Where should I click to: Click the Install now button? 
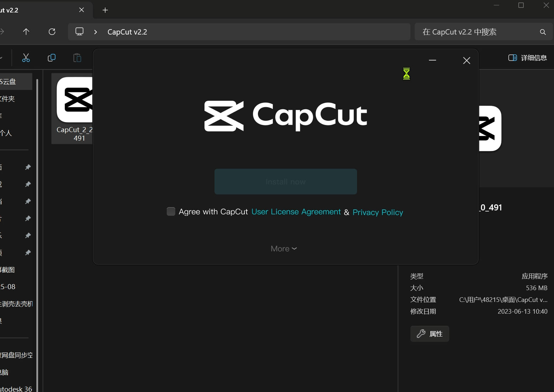(286, 182)
